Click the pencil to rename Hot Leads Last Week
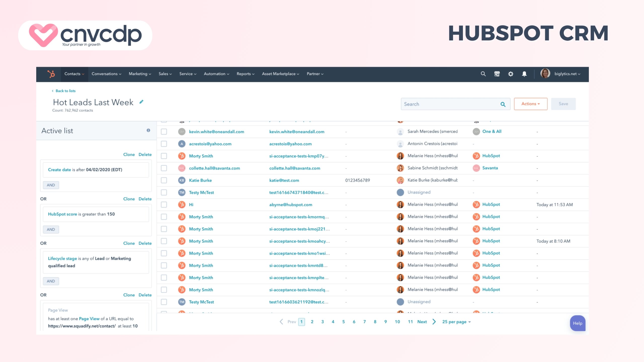Viewport: 644px width, 362px height. pos(141,102)
